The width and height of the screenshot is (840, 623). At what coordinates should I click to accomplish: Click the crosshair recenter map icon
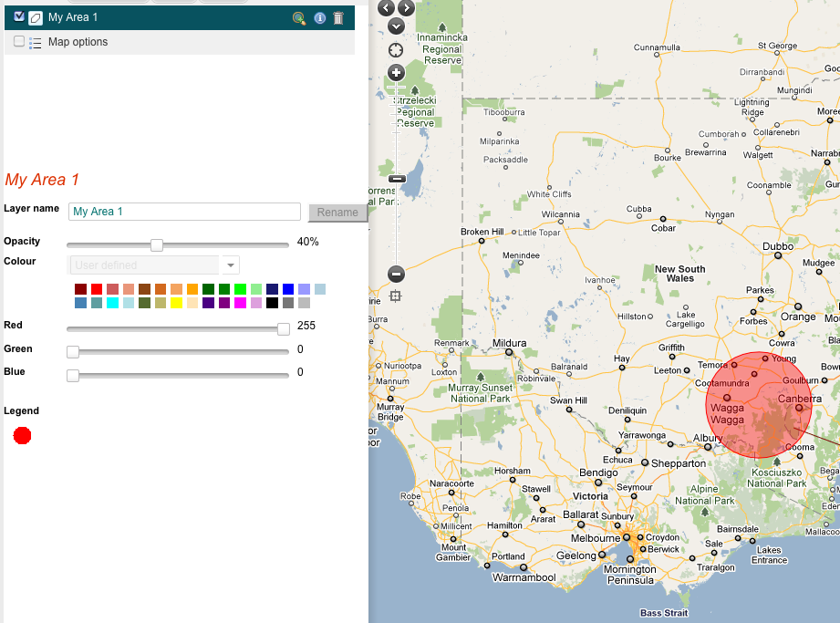pyautogui.click(x=396, y=49)
